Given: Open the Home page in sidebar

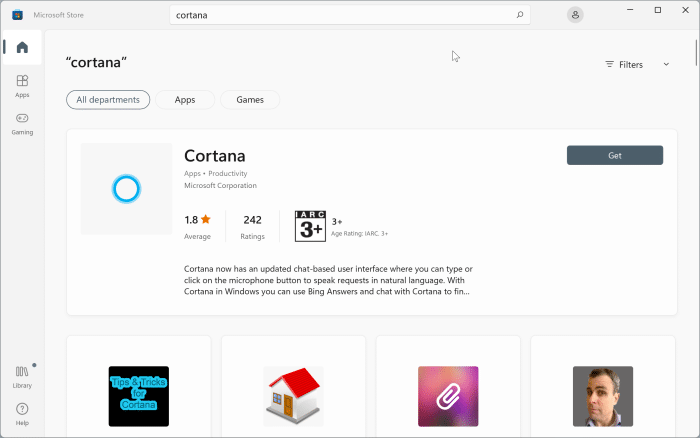Looking at the screenshot, I should pos(22,47).
